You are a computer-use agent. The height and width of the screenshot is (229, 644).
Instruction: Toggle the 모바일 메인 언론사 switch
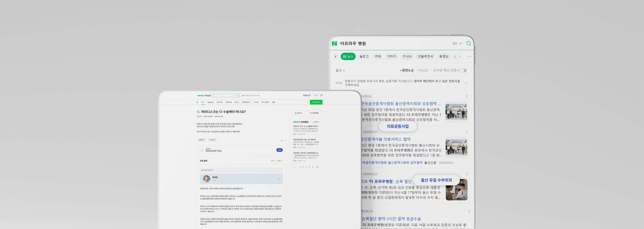click(464, 71)
